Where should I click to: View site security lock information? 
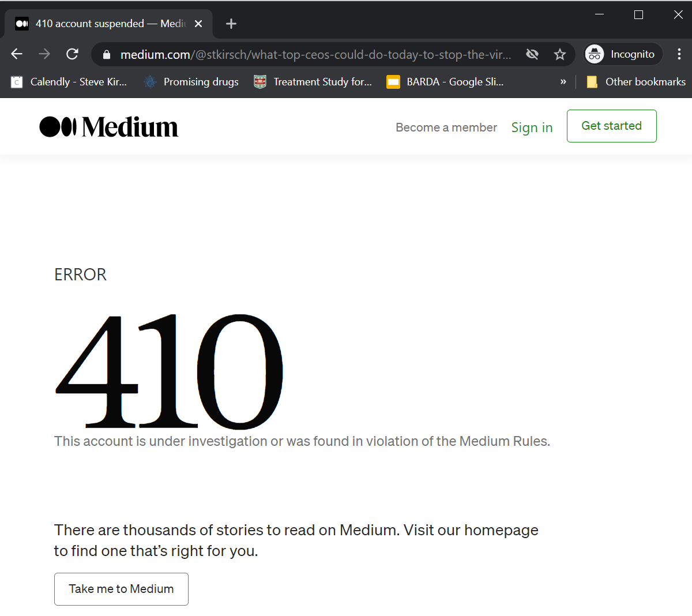tap(106, 55)
